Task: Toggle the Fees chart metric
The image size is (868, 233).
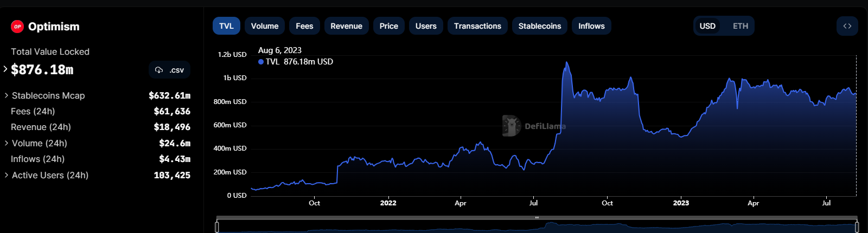Action: (x=304, y=26)
